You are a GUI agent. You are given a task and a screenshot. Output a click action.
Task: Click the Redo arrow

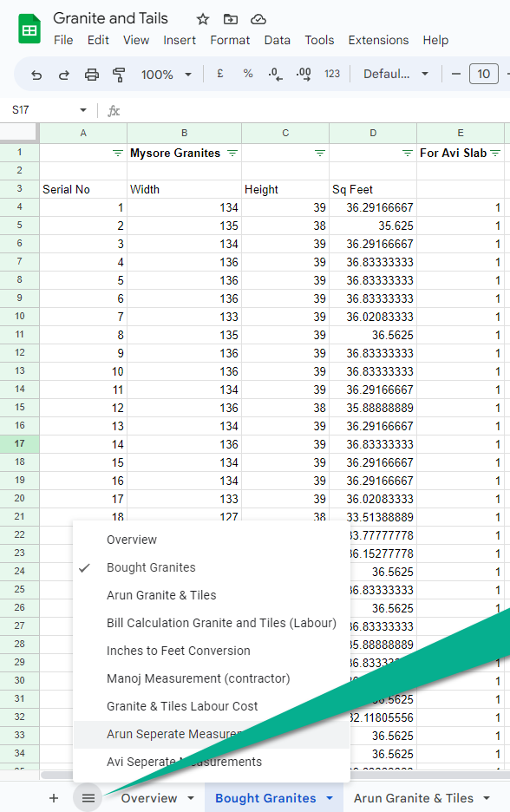tap(63, 75)
